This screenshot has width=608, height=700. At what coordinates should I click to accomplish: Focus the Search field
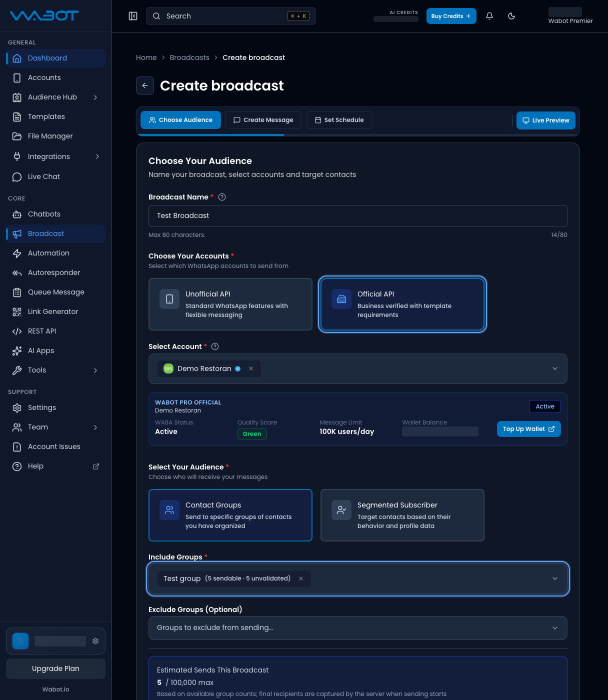[231, 16]
